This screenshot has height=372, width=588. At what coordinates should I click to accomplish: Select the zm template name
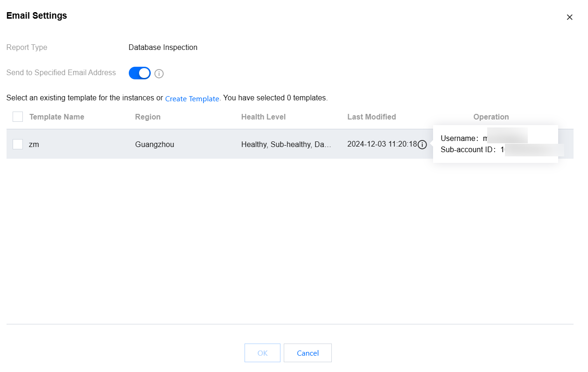[34, 145]
